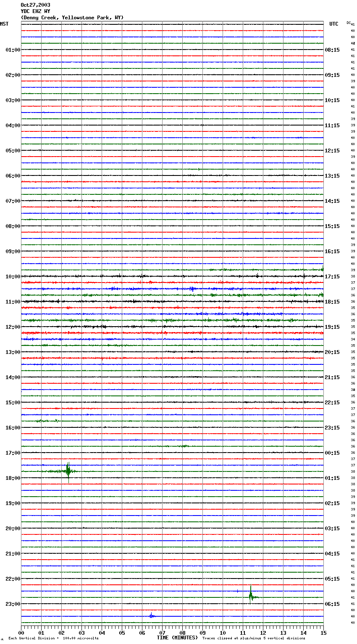
Task: Click the 11:00 MST row label
Action: click(x=13, y=302)
